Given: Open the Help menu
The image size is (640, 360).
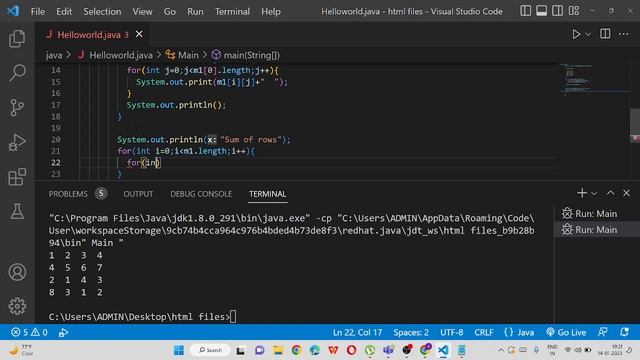Looking at the screenshot, I should (271, 11).
